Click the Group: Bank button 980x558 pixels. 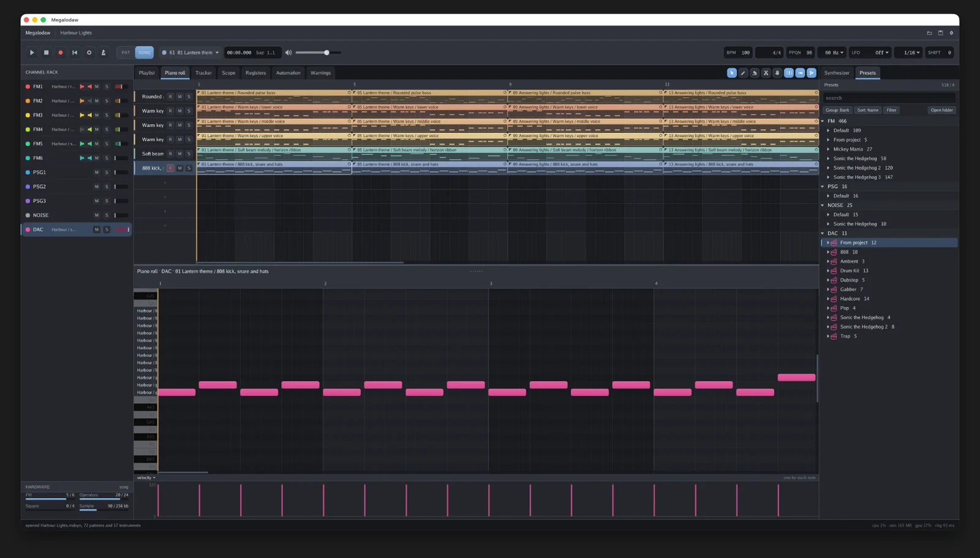[837, 110]
